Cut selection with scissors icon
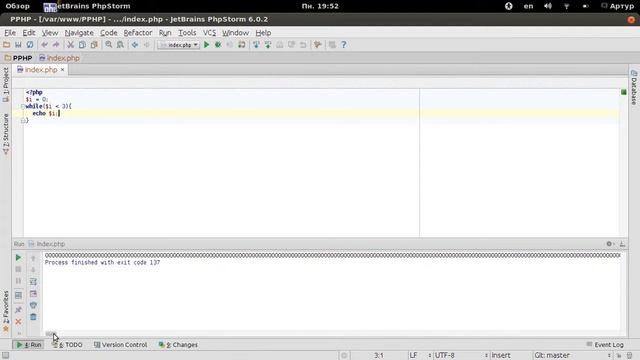 (x=71, y=45)
